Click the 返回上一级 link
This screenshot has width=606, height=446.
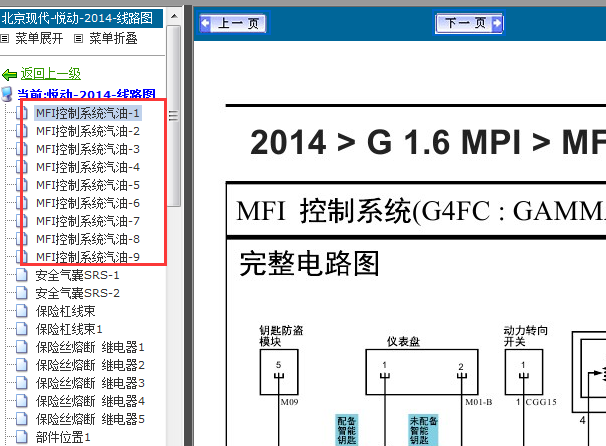point(51,73)
